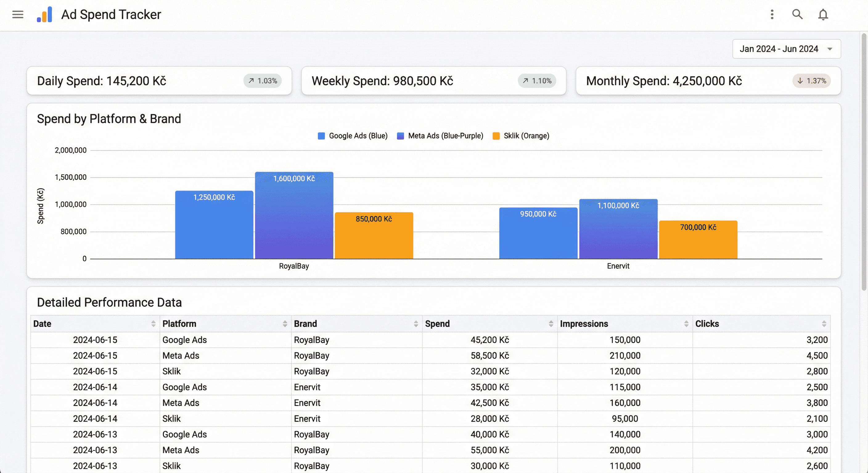The height and width of the screenshot is (473, 868).
Task: Click the upward trend arrow on Daily Spend
Action: [x=252, y=81]
